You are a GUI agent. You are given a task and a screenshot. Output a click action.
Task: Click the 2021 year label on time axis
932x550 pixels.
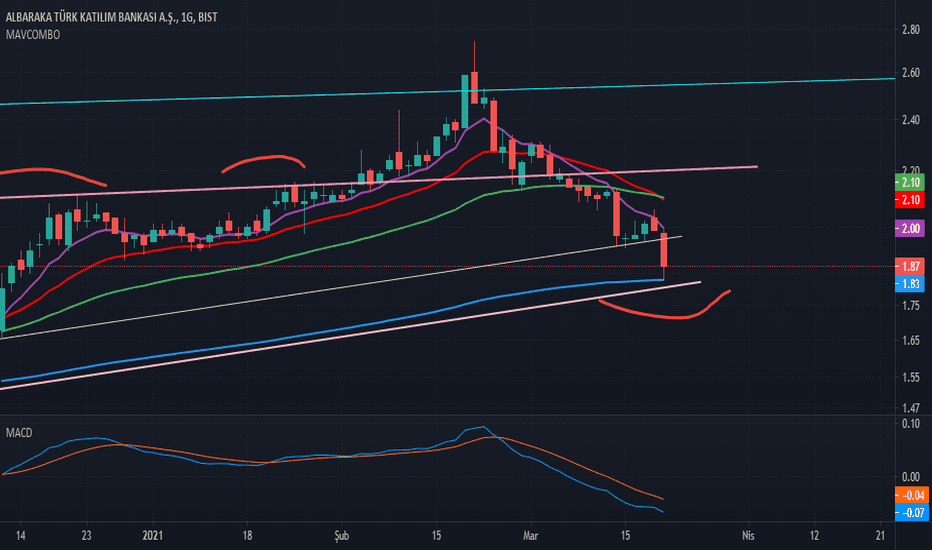(153, 536)
